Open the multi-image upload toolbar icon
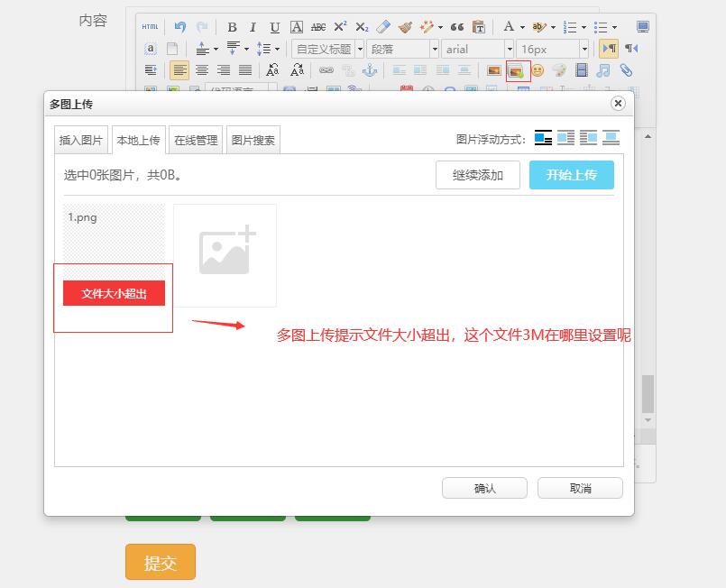 [x=518, y=70]
